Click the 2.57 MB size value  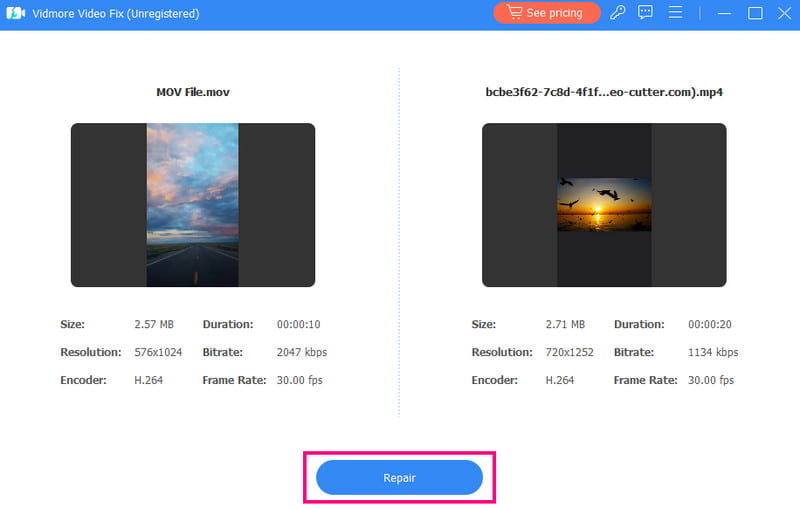point(154,324)
